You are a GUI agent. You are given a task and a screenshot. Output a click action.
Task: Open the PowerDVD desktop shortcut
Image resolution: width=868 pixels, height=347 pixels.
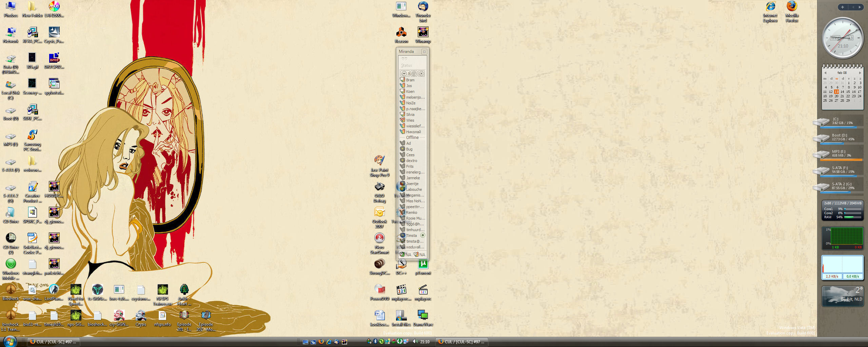[x=379, y=292]
